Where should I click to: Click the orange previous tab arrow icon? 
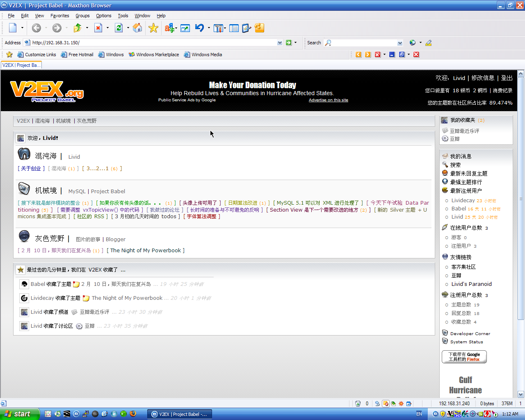358,55
